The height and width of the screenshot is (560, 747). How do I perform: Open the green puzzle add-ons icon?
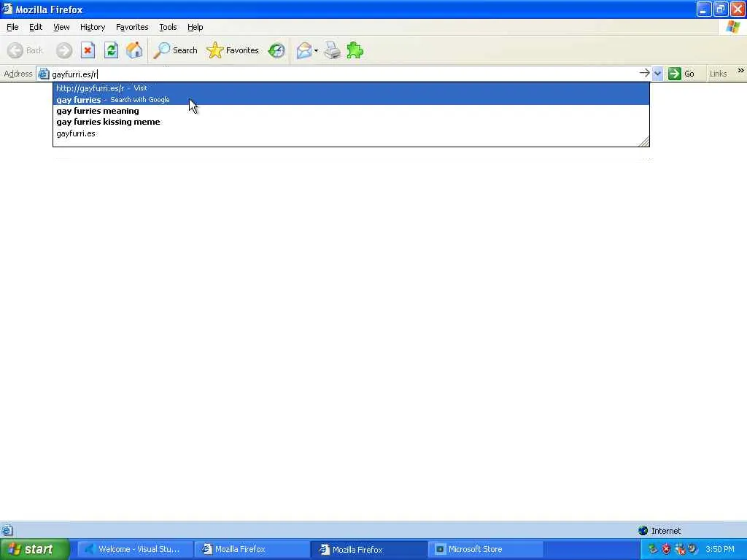pyautogui.click(x=355, y=50)
